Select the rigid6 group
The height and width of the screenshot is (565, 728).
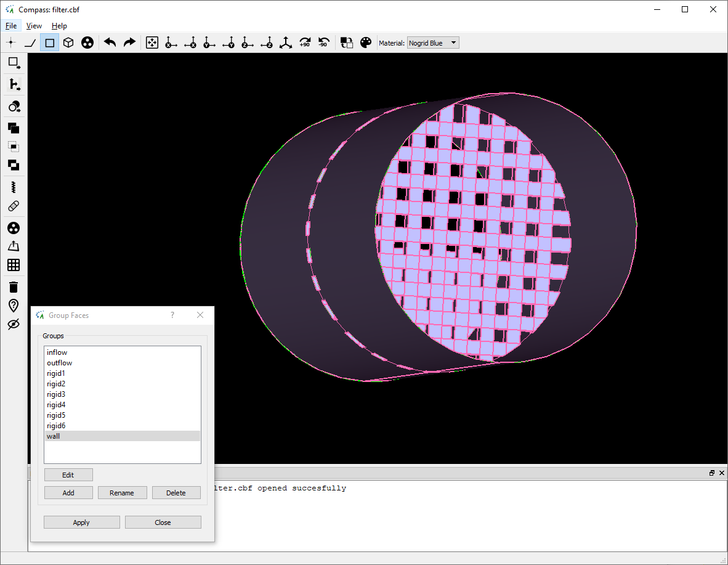point(123,426)
